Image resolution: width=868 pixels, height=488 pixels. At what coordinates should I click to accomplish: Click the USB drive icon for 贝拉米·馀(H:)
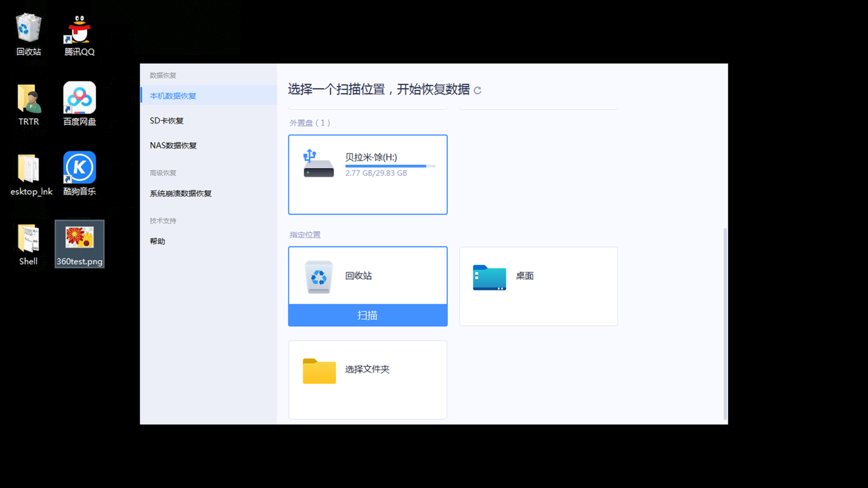(318, 163)
